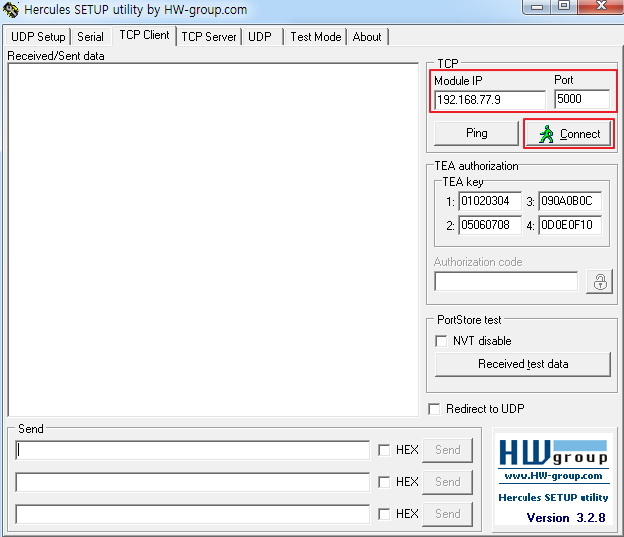Click the first row Send button

(447, 450)
